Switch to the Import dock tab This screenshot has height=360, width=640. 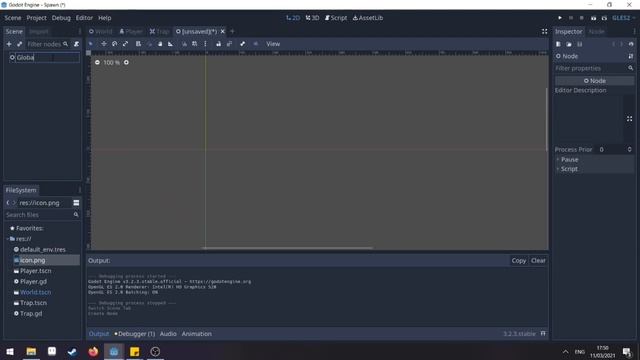[x=39, y=31]
